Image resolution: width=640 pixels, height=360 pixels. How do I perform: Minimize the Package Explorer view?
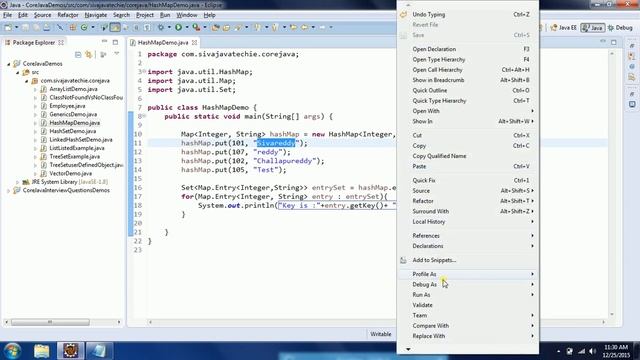[104, 42]
